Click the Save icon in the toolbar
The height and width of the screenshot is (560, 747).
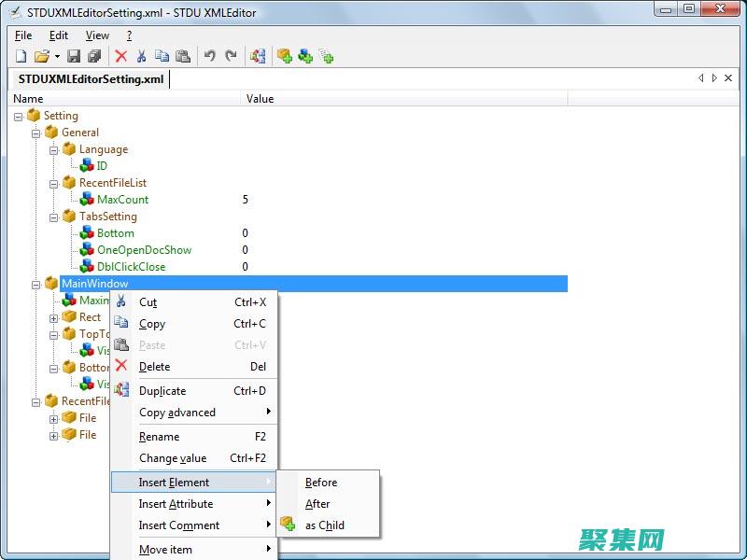coord(74,56)
